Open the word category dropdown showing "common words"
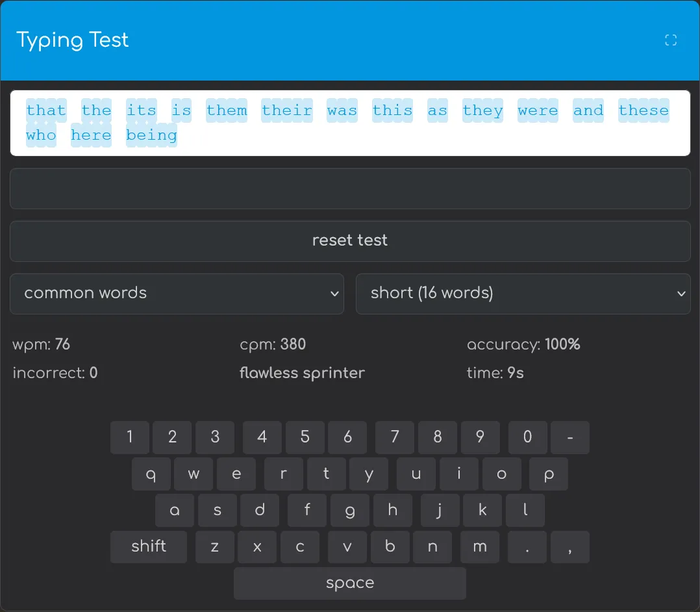 pyautogui.click(x=177, y=294)
